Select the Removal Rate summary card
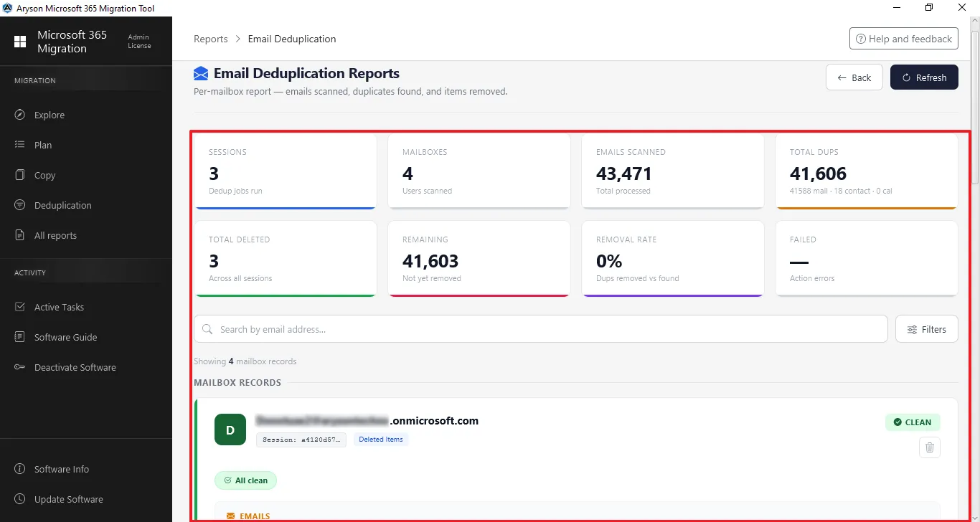Screen dimensions: 980x522 tap(673, 259)
